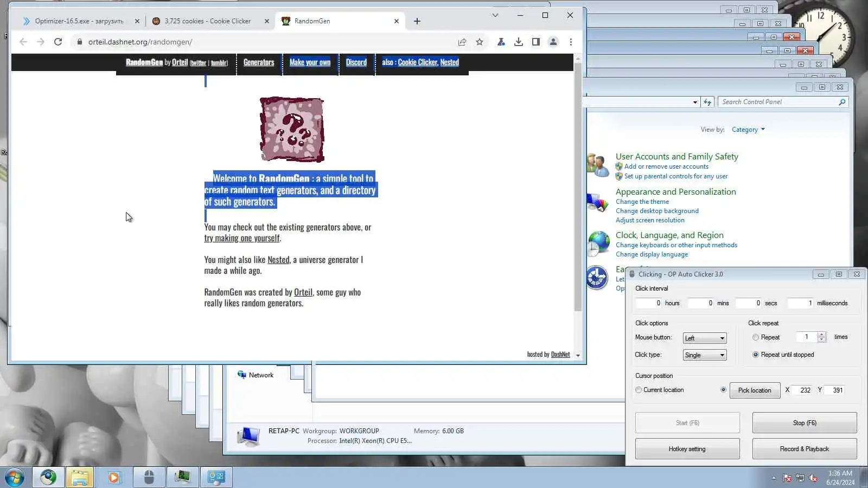Click the Stop (F6) button

(x=805, y=423)
